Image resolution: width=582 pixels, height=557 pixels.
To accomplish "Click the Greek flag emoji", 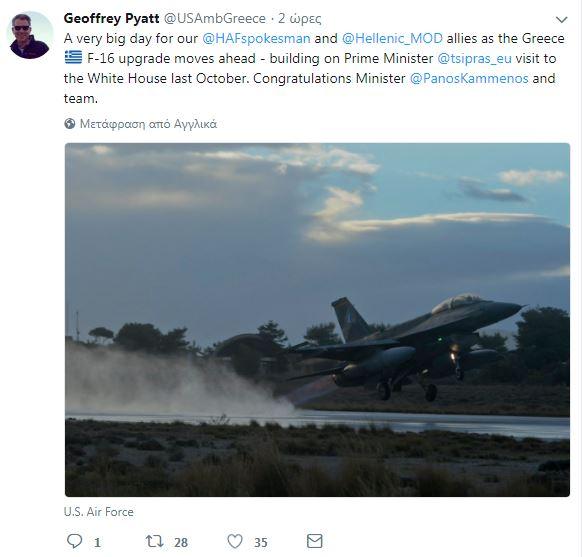I will pyautogui.click(x=73, y=58).
